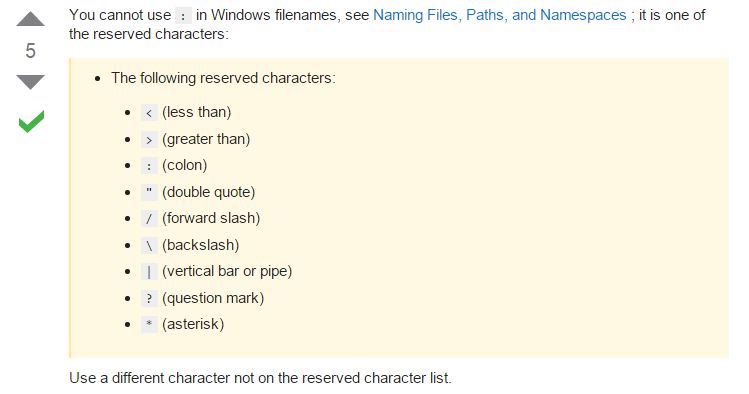
Task: Click the inline colon code in first sentence
Action: tap(183, 16)
